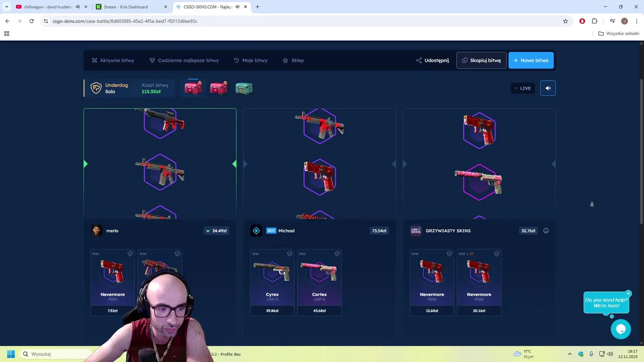Click shield icon on Nevermore 12.60zł card
The height and width of the screenshot is (362, 644).
(449, 254)
